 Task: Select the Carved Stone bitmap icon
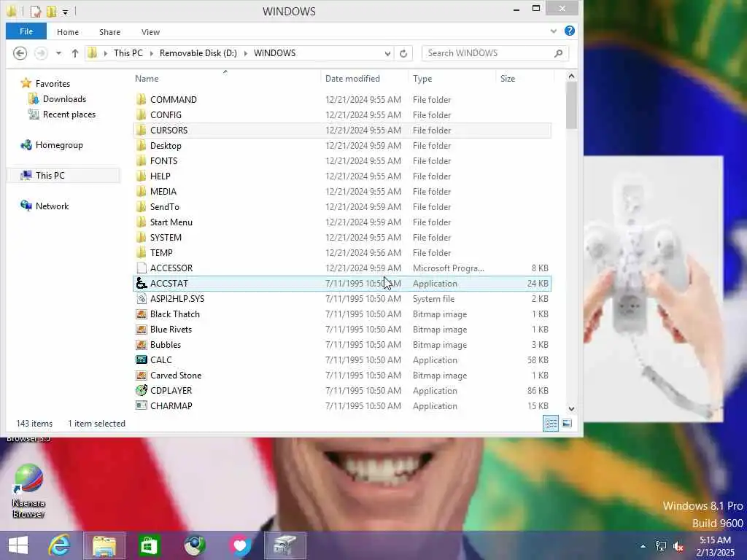[141, 376]
